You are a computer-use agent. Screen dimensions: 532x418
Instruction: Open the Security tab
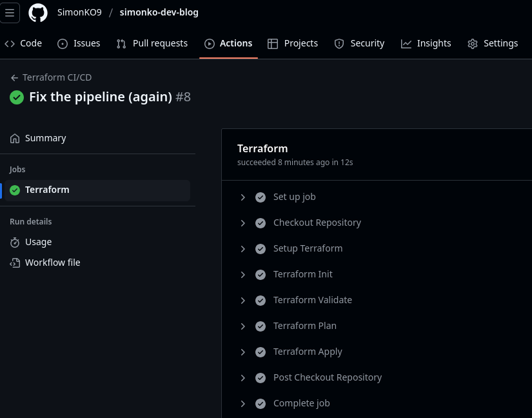pos(359,43)
